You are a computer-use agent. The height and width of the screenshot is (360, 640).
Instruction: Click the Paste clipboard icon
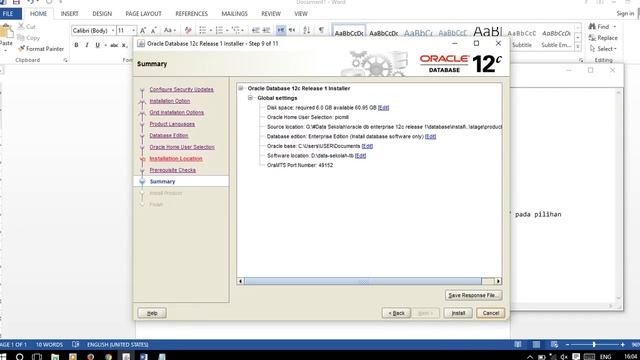coord(6,32)
